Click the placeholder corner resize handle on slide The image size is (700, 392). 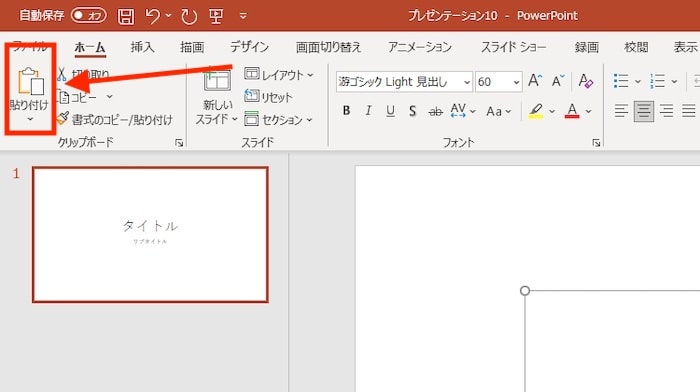(525, 291)
